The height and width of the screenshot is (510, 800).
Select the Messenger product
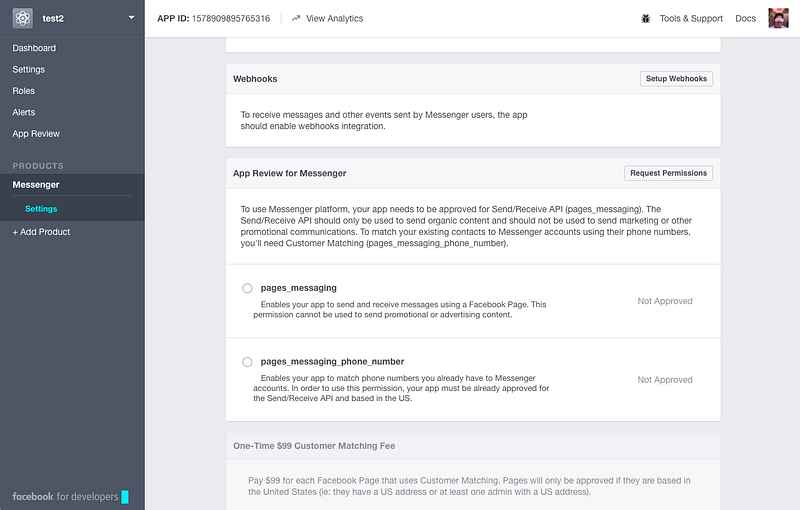[x=36, y=185]
